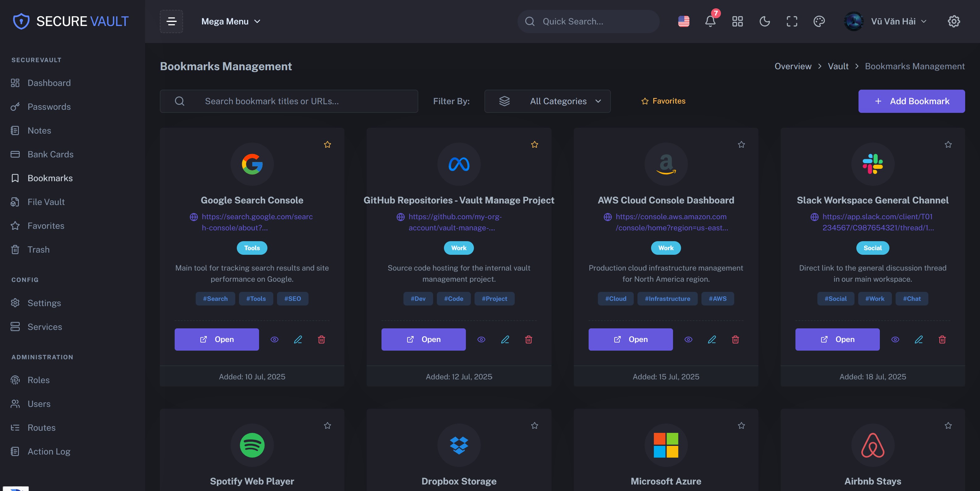Open Notes in sidebar

[31, 130]
